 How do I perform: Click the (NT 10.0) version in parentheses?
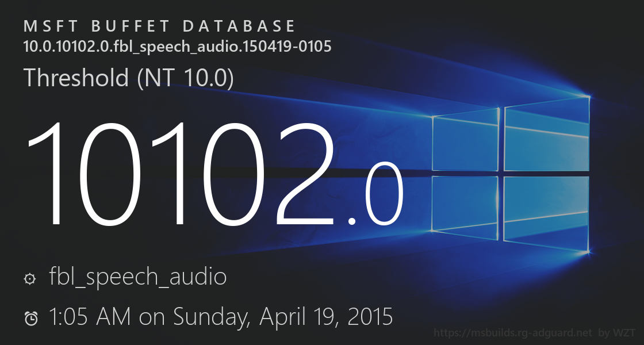click(186, 78)
